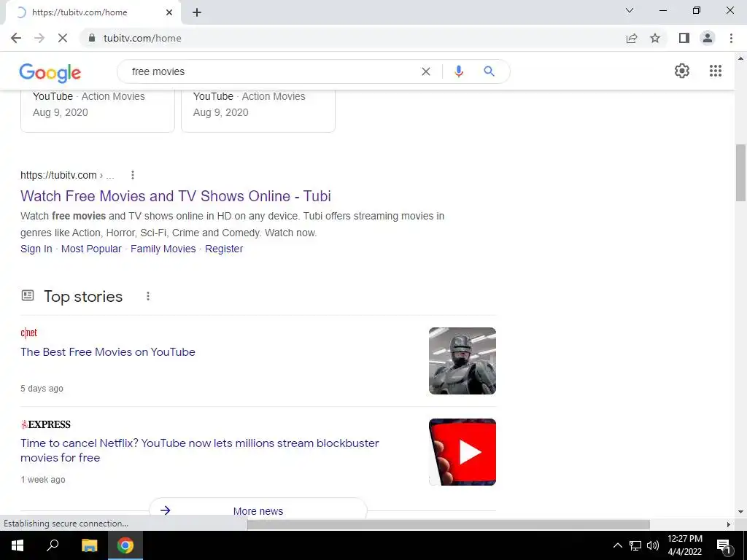The height and width of the screenshot is (560, 747).
Task: Click the vertical scrollbar thumb
Action: click(740, 172)
